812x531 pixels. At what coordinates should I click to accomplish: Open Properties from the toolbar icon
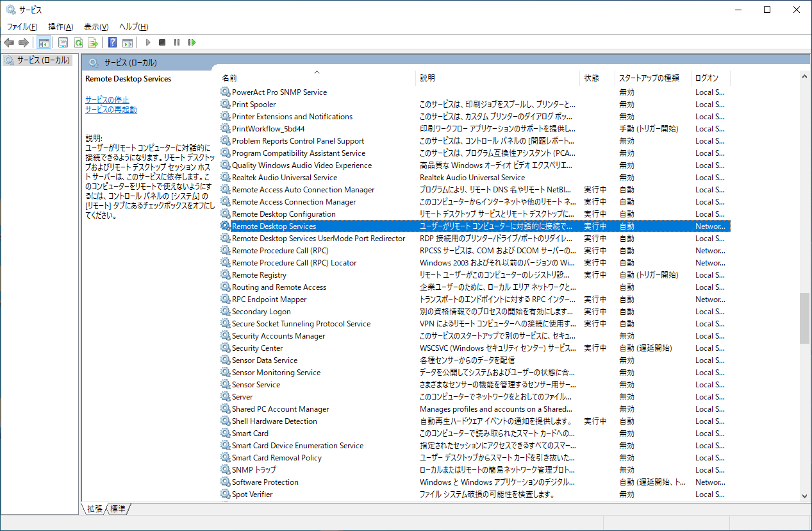pyautogui.click(x=63, y=42)
